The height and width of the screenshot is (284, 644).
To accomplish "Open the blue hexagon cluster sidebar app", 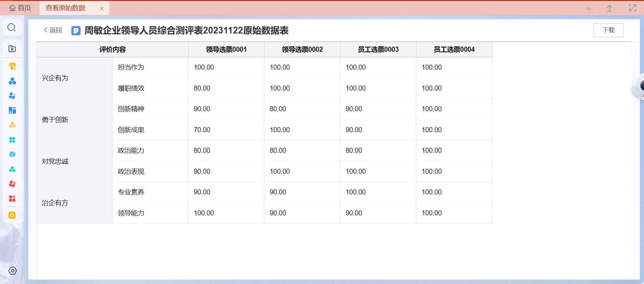I will [x=12, y=81].
